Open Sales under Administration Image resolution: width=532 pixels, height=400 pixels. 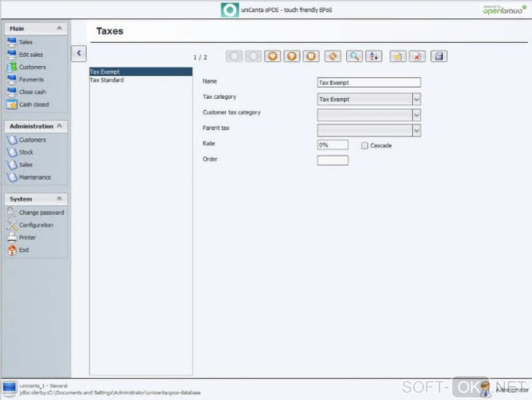point(20,164)
